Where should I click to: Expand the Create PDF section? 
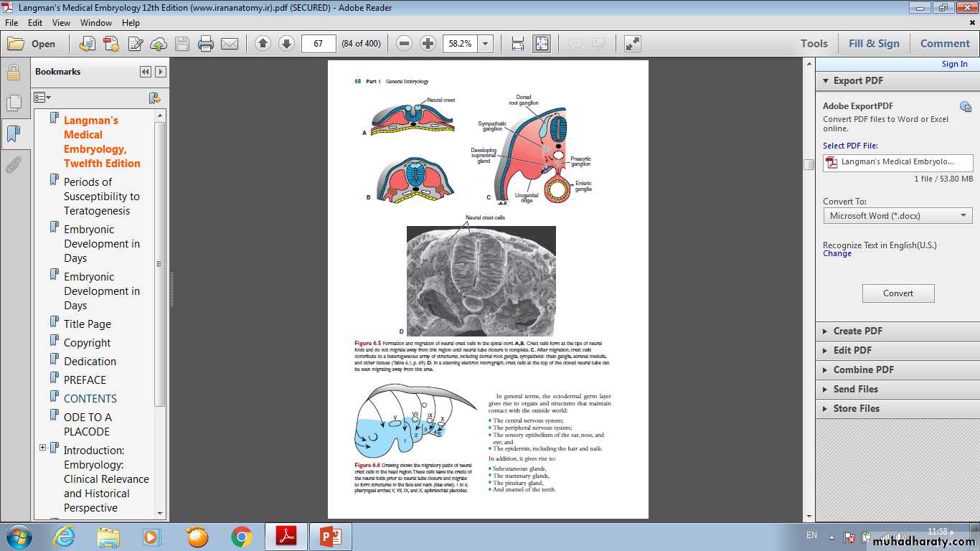(857, 331)
